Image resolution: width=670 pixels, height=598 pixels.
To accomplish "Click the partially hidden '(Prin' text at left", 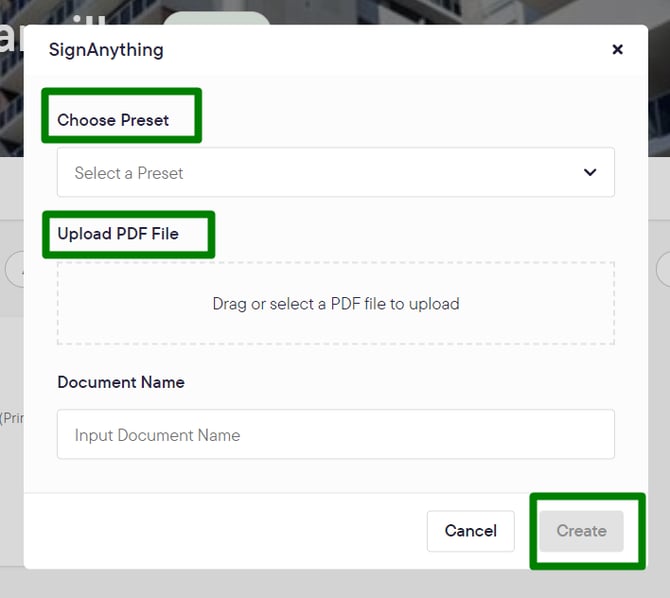I will [11, 418].
